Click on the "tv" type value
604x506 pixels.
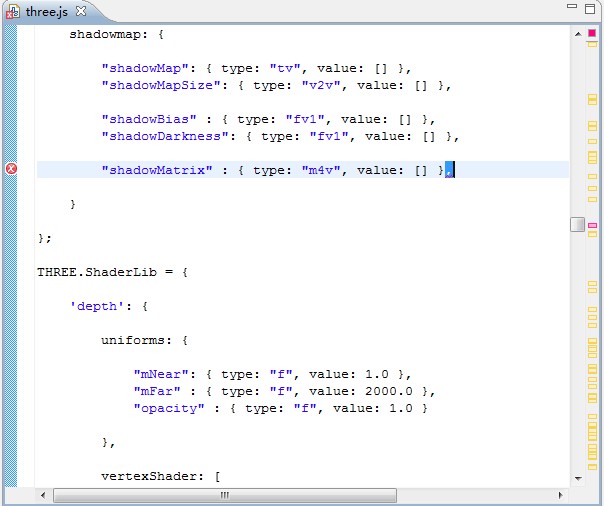pyautogui.click(x=285, y=69)
